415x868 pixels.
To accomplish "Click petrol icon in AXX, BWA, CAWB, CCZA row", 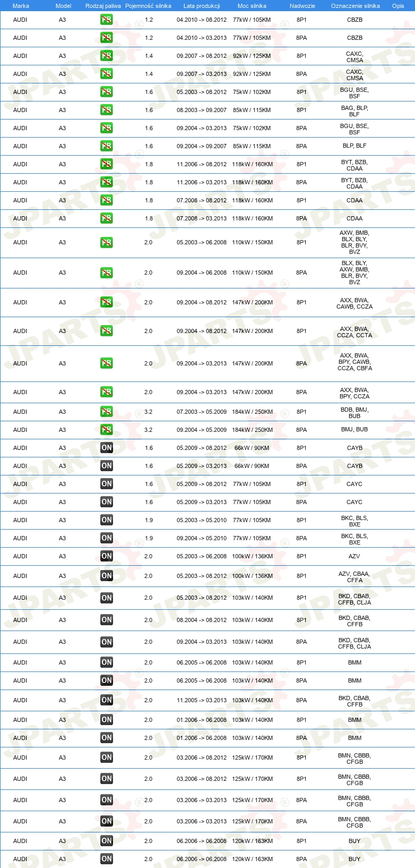I will pyautogui.click(x=106, y=302).
